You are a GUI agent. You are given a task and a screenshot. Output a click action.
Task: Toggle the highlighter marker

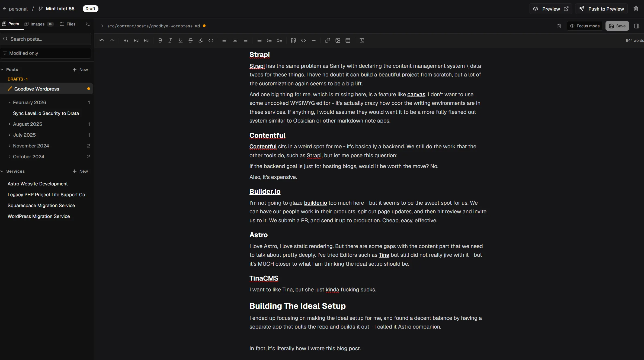(201, 40)
